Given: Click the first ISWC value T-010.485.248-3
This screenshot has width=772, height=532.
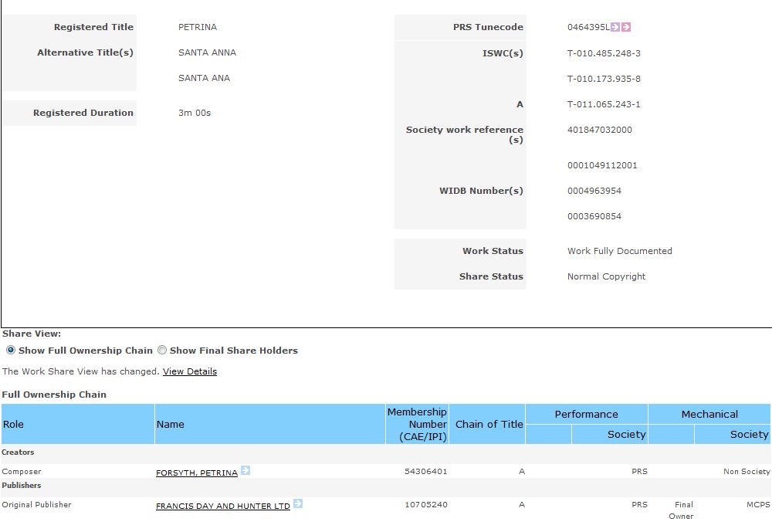Looking at the screenshot, I should coord(604,53).
